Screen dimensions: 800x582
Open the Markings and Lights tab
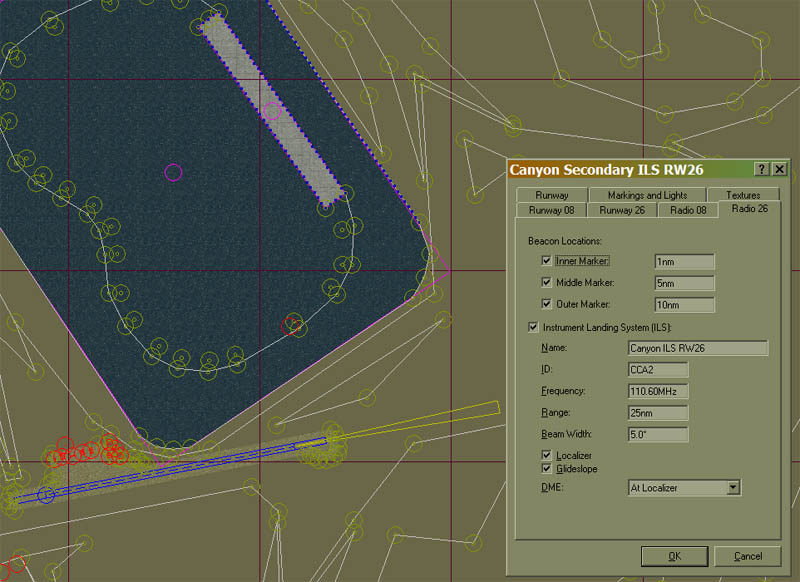click(647, 195)
